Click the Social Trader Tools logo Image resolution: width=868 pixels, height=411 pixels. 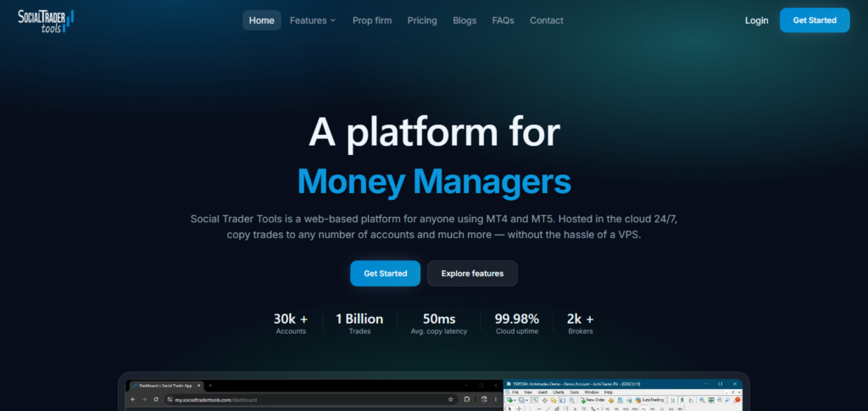[x=46, y=21]
